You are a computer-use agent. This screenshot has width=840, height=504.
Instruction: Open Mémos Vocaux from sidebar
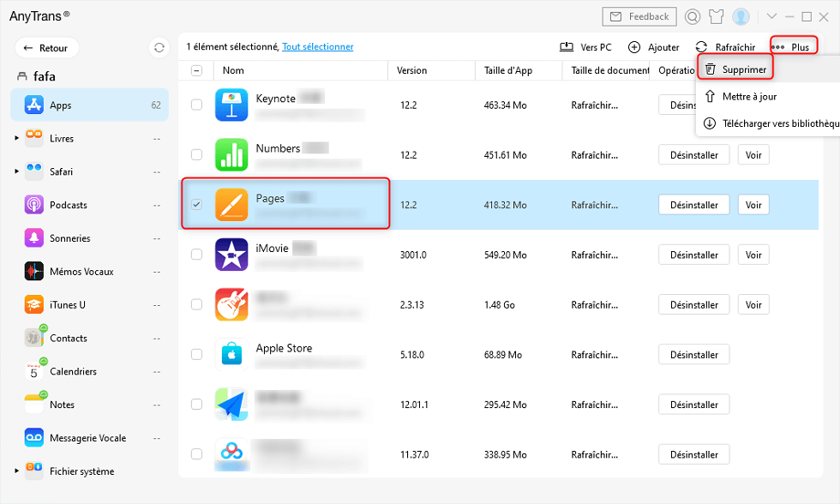click(x=79, y=271)
